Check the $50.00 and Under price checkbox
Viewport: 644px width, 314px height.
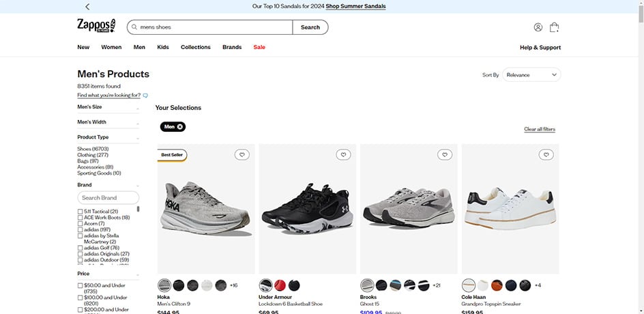pyautogui.click(x=80, y=285)
